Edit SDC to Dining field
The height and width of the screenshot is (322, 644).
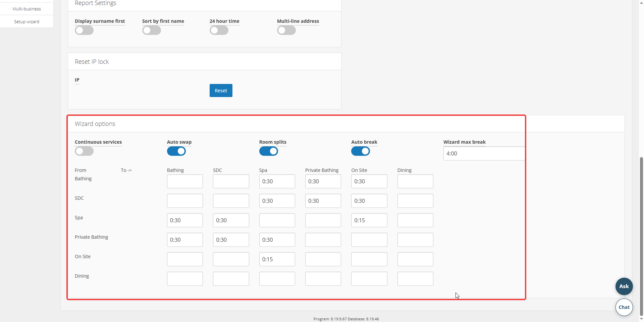pos(415,201)
